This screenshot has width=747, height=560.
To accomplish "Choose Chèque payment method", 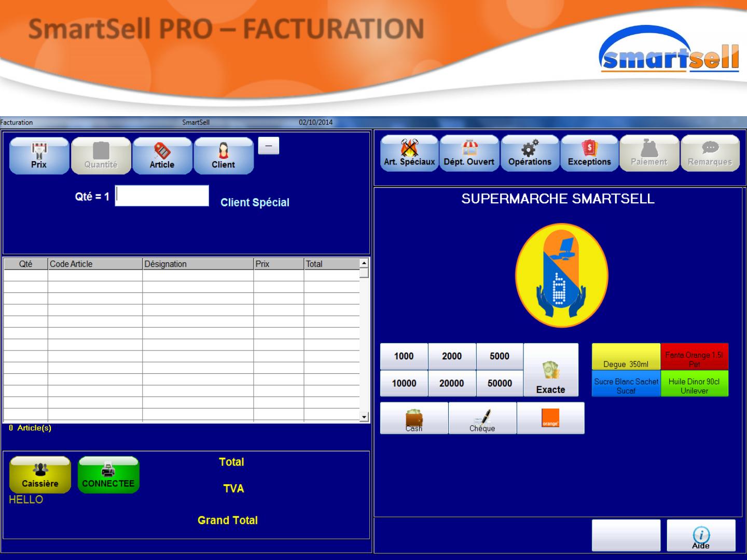I will coord(482,418).
